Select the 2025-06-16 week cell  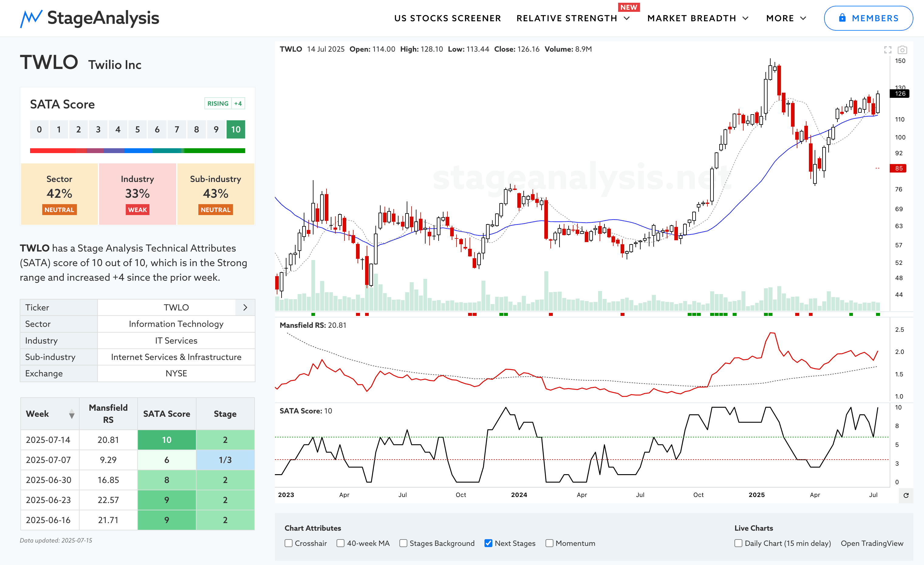(x=50, y=520)
